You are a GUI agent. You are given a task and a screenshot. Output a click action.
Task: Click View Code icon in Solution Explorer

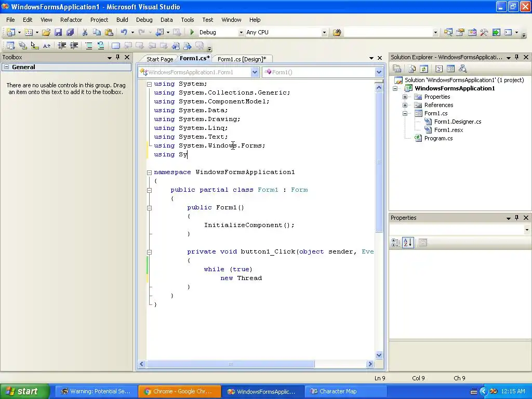[x=438, y=69]
